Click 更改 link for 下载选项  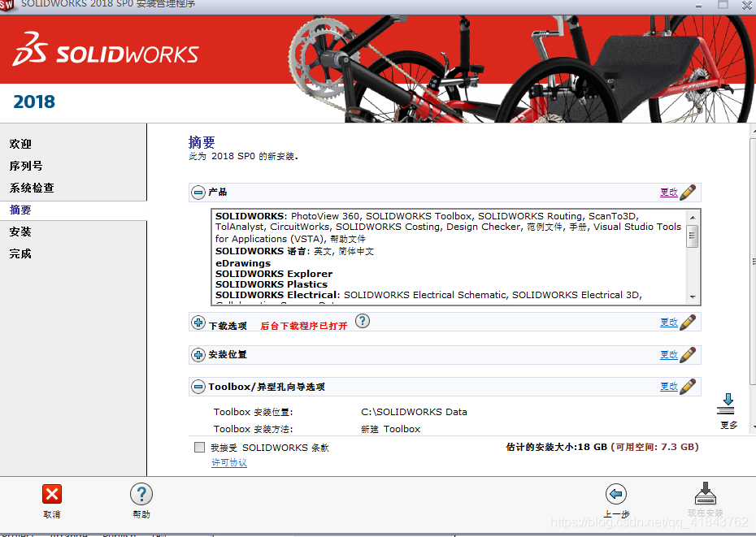pos(669,322)
